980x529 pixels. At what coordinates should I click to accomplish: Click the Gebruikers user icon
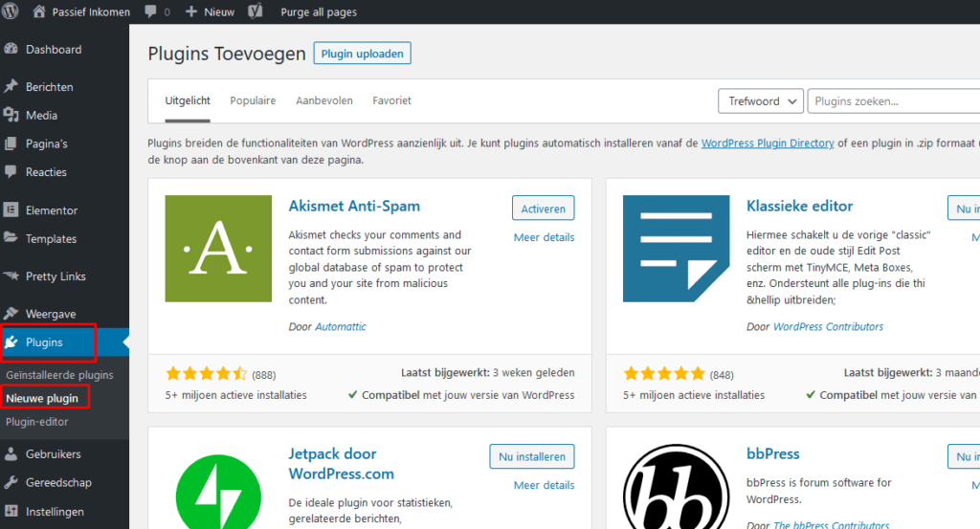click(x=11, y=454)
